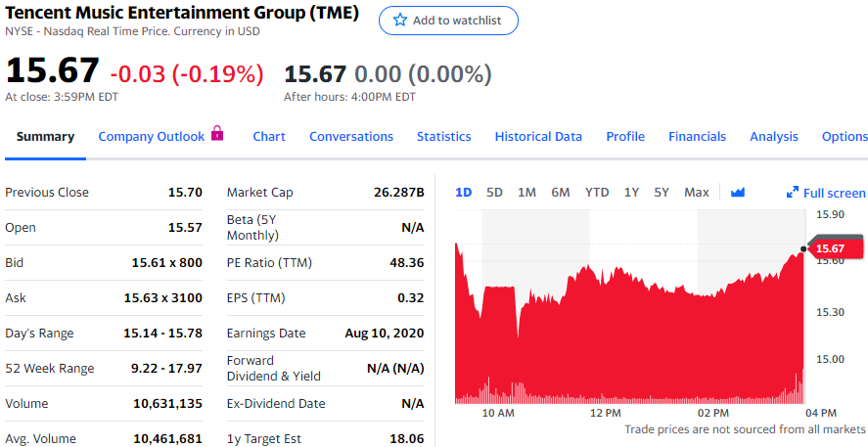Open the Statistics tab
Screen dimensions: 868x447
click(x=444, y=137)
